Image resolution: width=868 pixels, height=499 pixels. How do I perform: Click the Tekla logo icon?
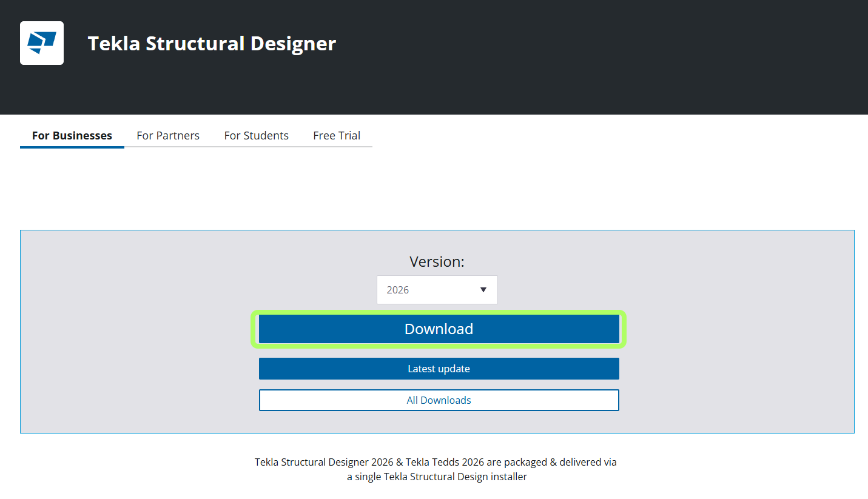click(x=42, y=43)
